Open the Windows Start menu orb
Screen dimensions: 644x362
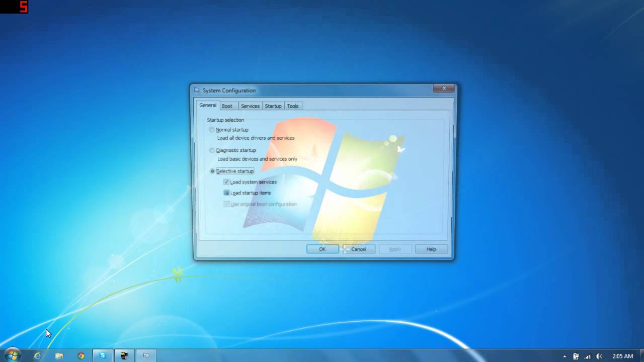[x=12, y=355]
